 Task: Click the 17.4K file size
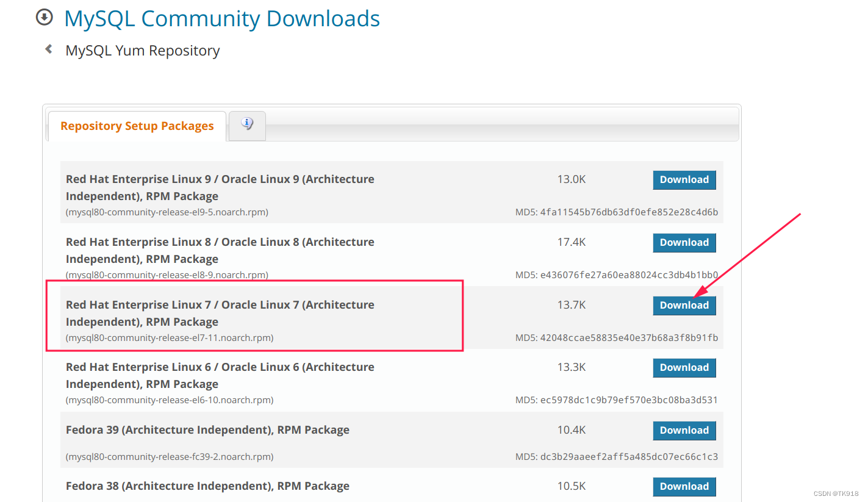click(x=572, y=243)
